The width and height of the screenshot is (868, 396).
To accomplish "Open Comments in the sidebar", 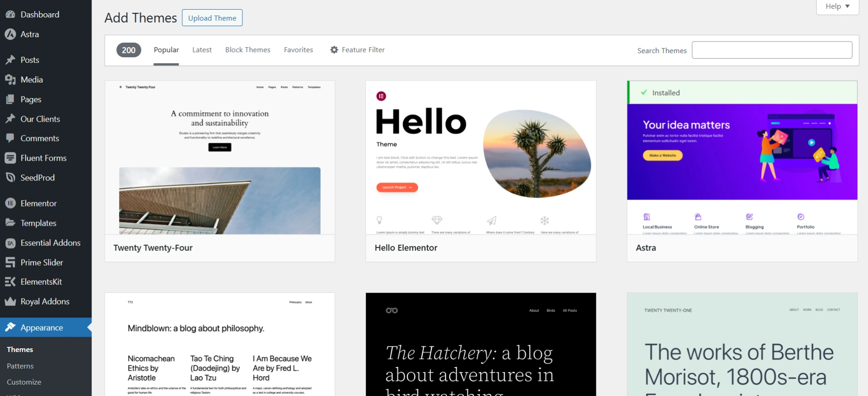I will point(40,138).
